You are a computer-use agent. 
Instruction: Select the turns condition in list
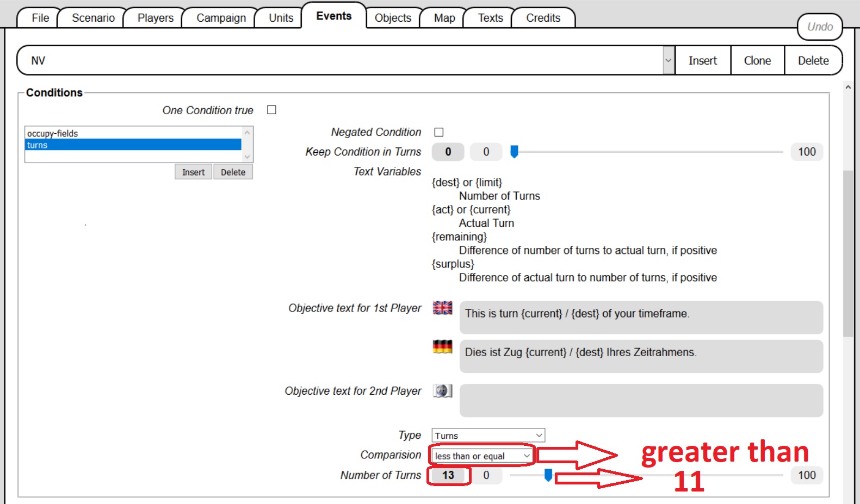click(x=133, y=145)
